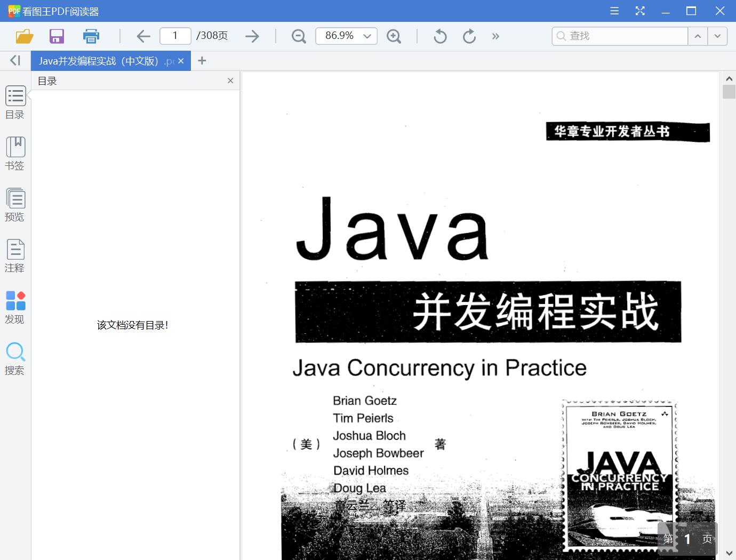Click the Java Concurrency in Practice subtitle

[439, 368]
